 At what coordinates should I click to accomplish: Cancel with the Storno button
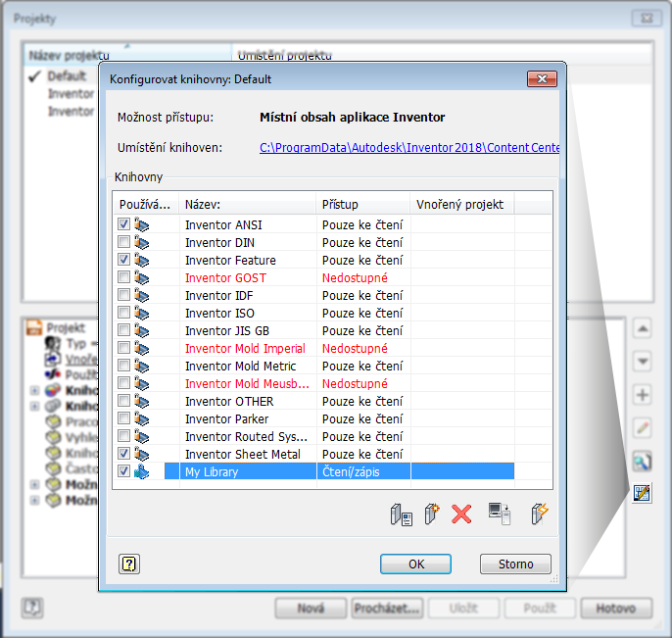point(515,564)
